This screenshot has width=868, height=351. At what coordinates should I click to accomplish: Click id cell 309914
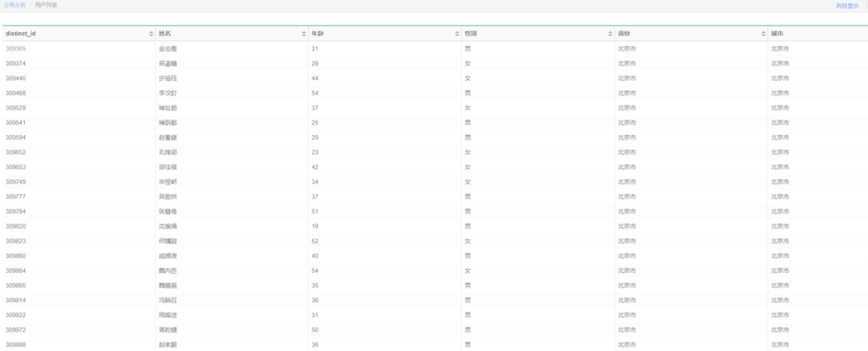pyautogui.click(x=15, y=300)
